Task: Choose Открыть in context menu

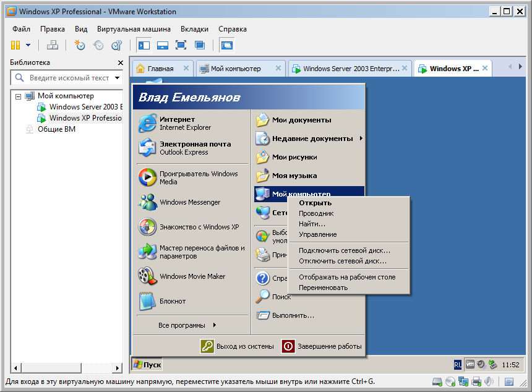Action: [x=348, y=203]
